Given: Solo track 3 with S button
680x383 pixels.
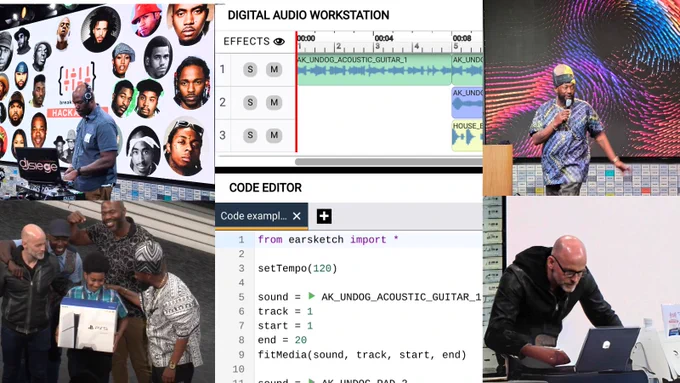Looking at the screenshot, I should click(x=250, y=135).
